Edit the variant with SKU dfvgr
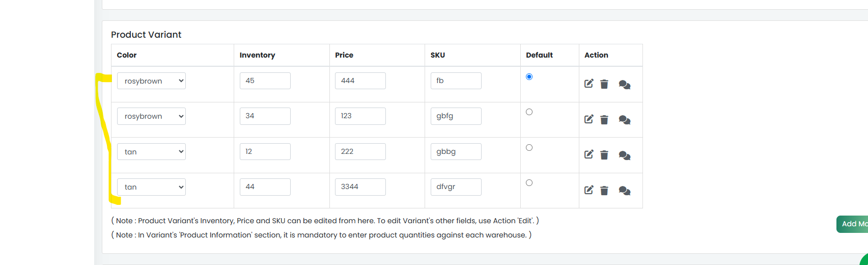This screenshot has height=265, width=868. pyautogui.click(x=589, y=190)
